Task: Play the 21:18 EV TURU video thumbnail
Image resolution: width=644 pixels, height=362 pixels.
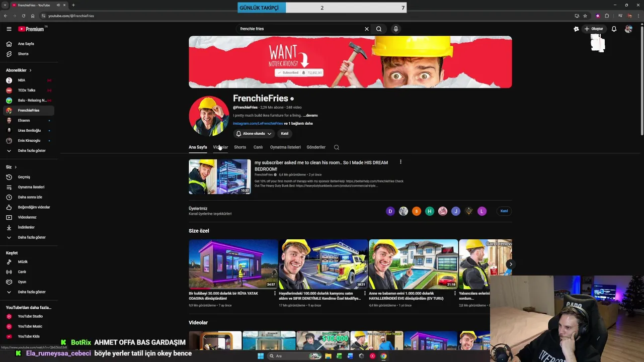Action: coord(413,264)
